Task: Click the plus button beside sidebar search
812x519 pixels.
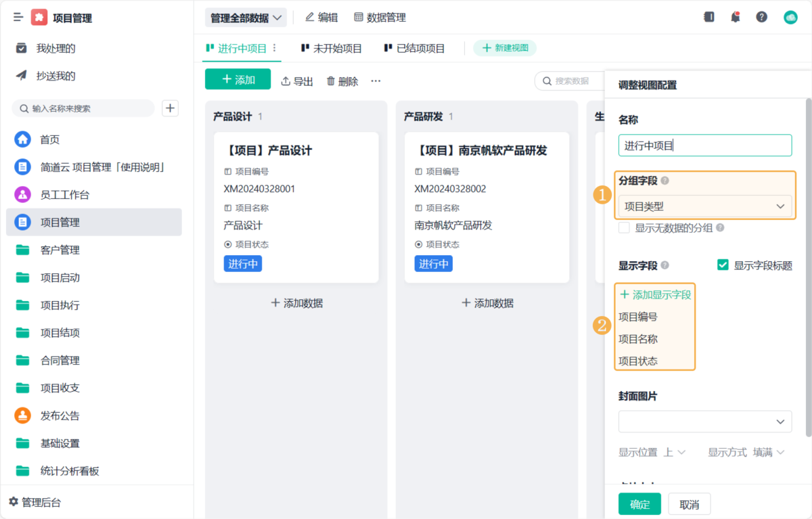Action: [171, 108]
